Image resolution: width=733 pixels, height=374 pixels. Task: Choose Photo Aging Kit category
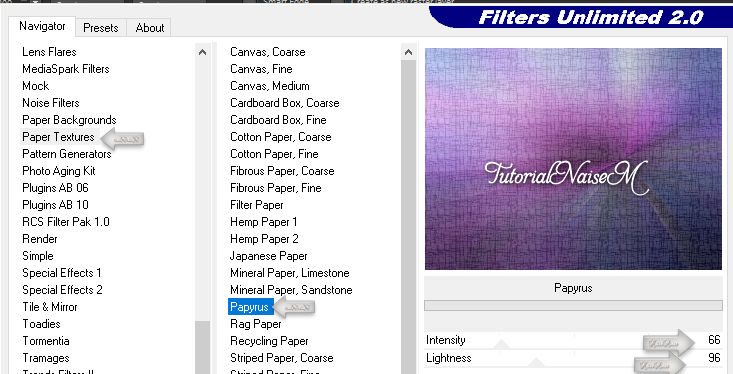[59, 171]
